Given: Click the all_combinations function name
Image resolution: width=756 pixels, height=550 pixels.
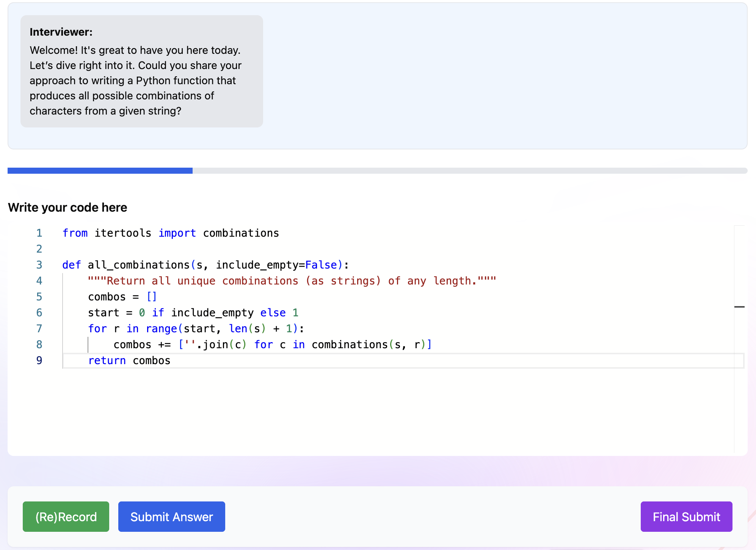Looking at the screenshot, I should [138, 265].
